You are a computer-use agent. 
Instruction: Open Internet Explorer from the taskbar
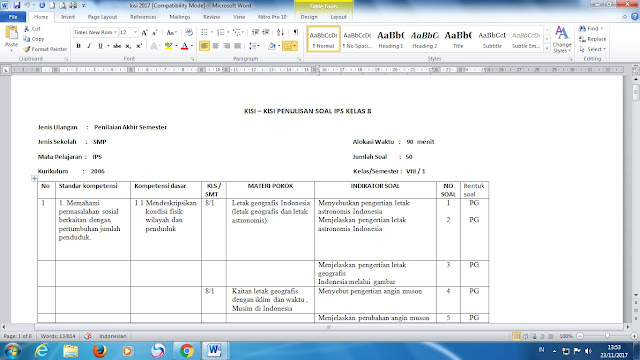[41, 351]
